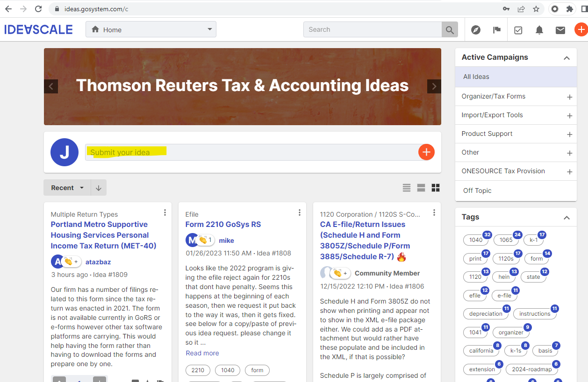Open the Home navigation dropdown
The width and height of the screenshot is (588, 382).
pos(151,29)
